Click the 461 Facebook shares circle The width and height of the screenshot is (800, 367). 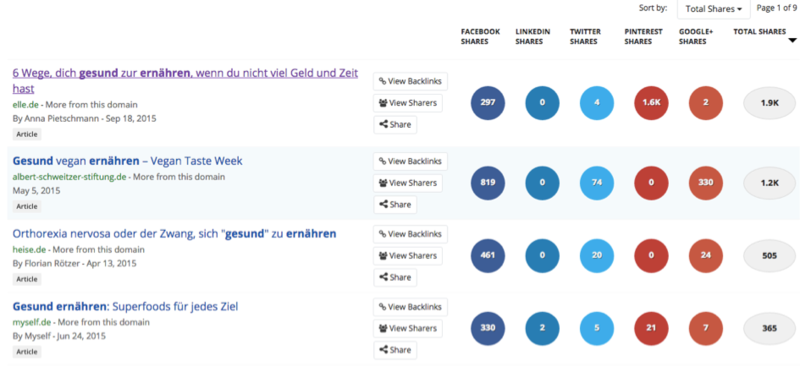click(x=488, y=256)
